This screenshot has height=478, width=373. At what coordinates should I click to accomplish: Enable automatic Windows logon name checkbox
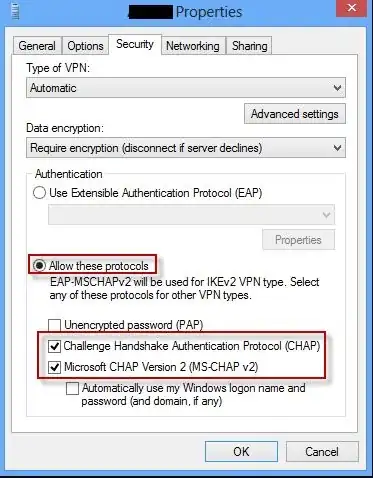point(72,388)
